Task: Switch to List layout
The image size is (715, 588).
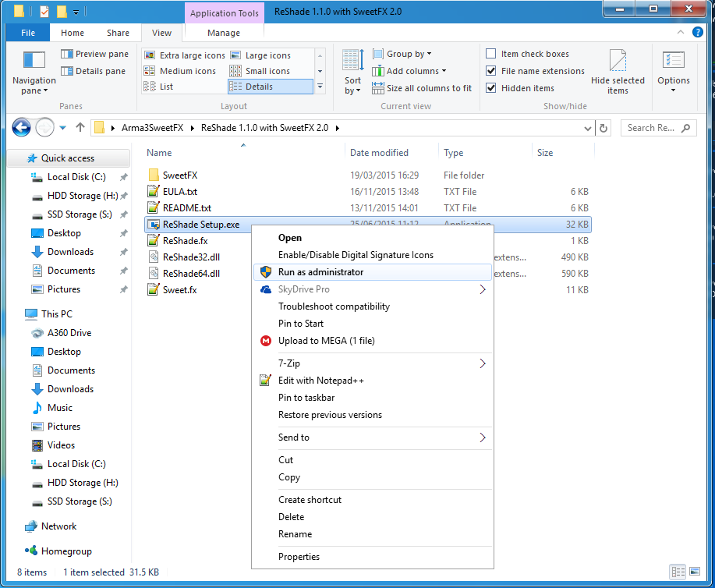Action: (x=158, y=87)
